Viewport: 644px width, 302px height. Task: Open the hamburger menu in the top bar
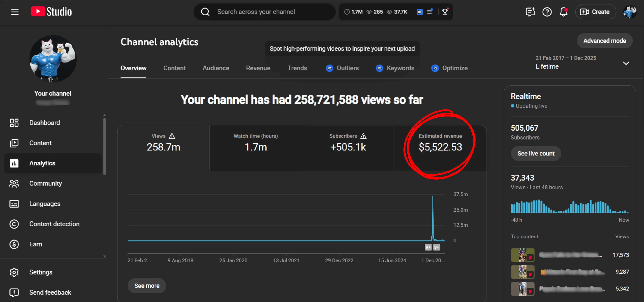[x=15, y=12]
